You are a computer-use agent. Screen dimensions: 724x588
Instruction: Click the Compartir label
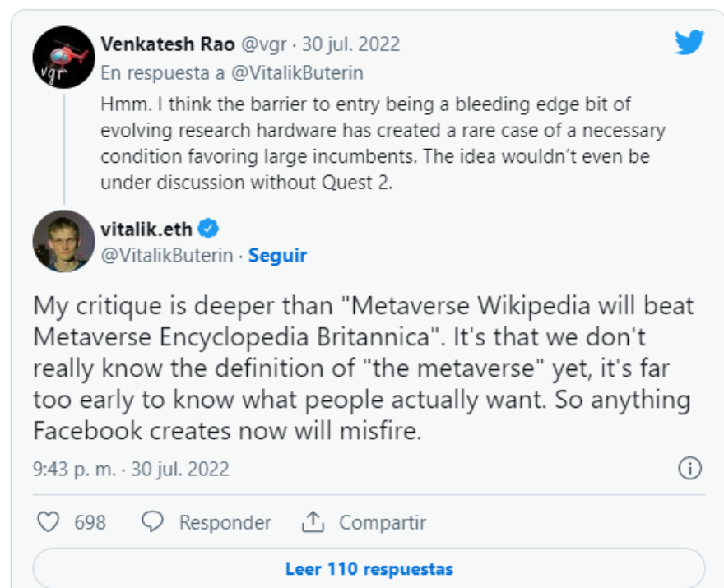[x=383, y=522]
